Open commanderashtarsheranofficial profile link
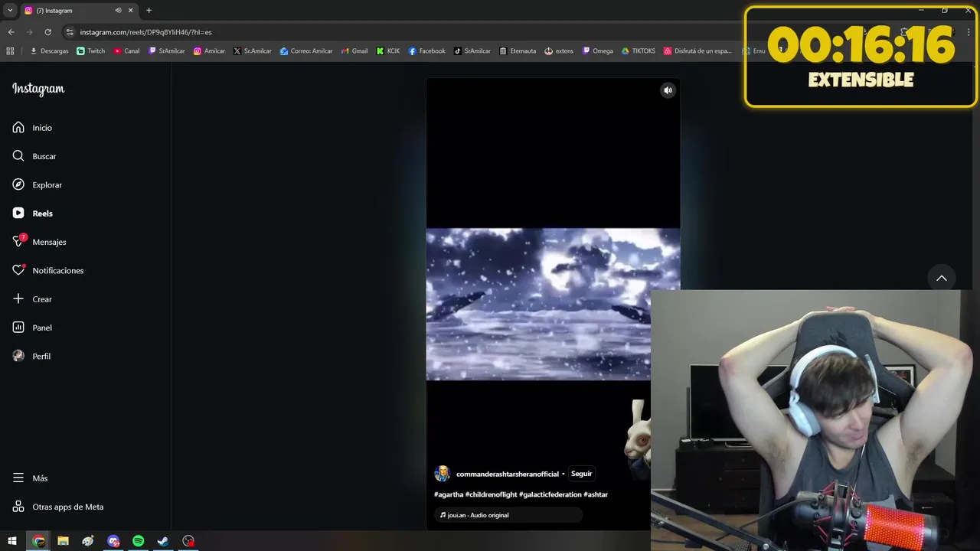 pyautogui.click(x=508, y=474)
